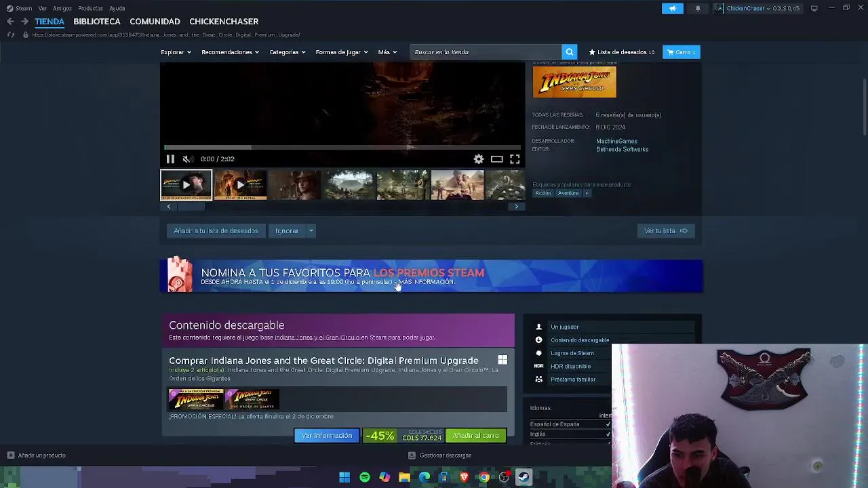Unmute the trailer video audio
Screen dimensions: 868x488
[187, 159]
